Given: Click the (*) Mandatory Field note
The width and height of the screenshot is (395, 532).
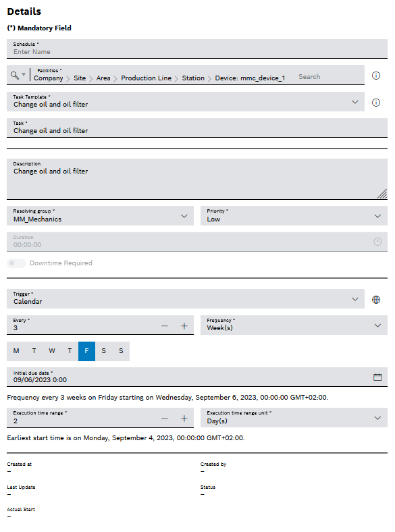Looking at the screenshot, I should 39,28.
